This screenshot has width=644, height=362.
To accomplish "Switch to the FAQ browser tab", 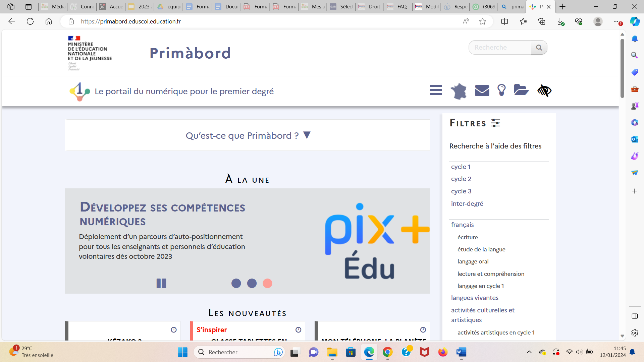I will pyautogui.click(x=398, y=6).
